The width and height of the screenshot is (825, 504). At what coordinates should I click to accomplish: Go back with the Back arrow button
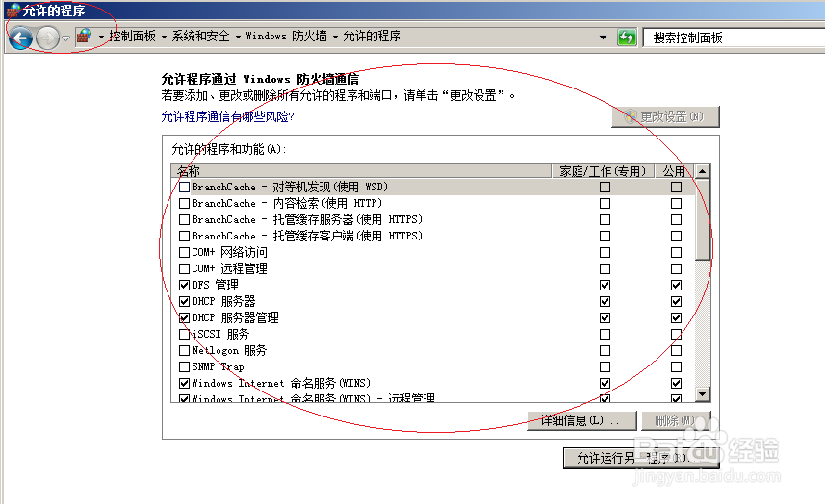tap(20, 38)
